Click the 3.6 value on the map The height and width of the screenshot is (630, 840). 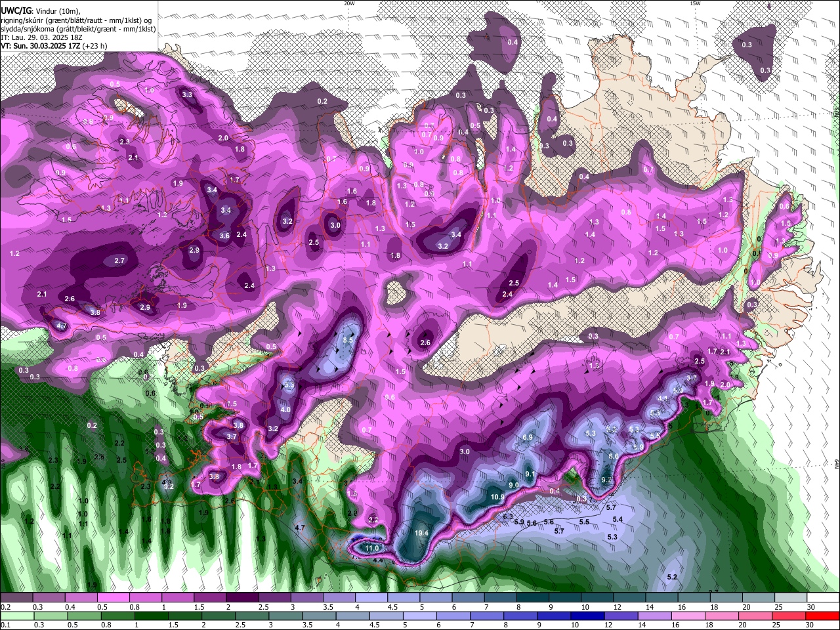(x=224, y=236)
